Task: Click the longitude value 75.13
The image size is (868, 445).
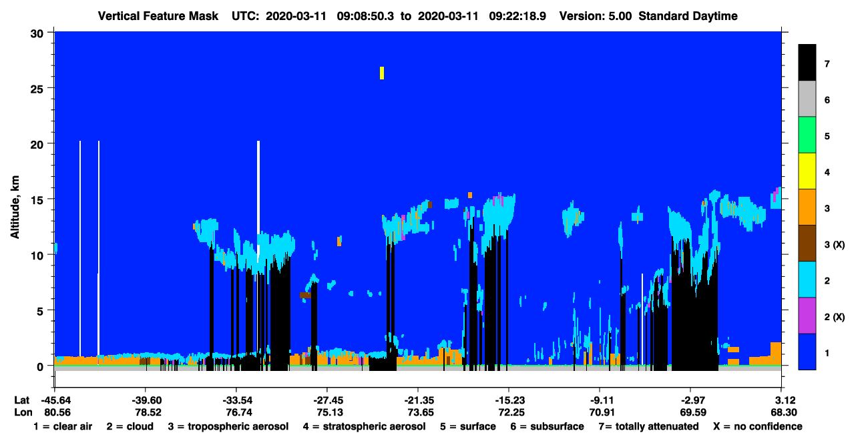Action: click(330, 412)
